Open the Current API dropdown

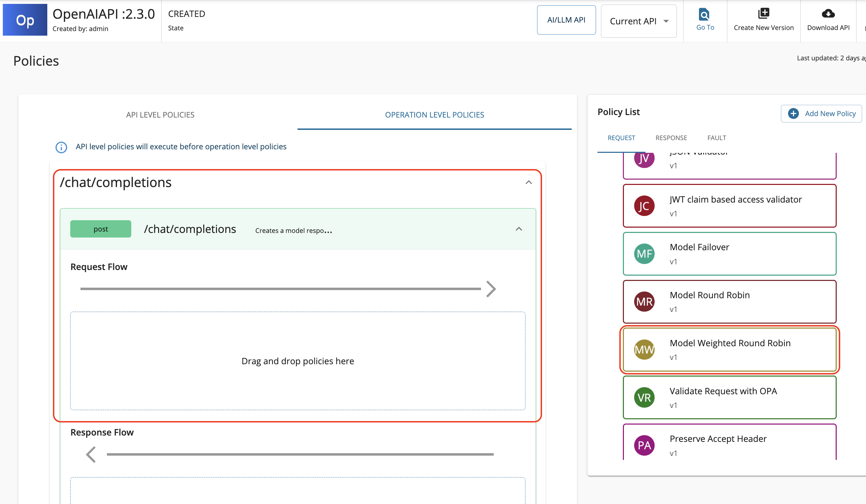coord(638,21)
